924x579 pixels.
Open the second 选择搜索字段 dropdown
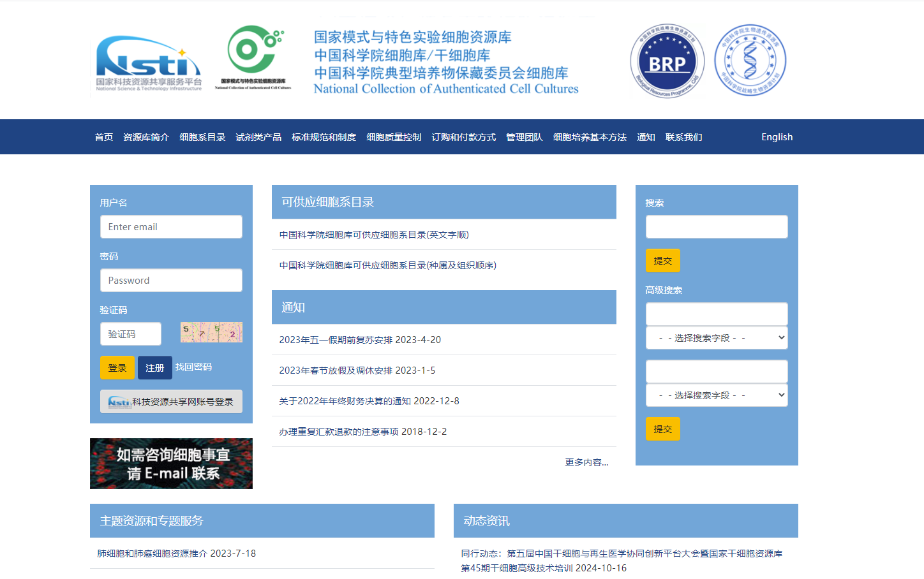717,395
